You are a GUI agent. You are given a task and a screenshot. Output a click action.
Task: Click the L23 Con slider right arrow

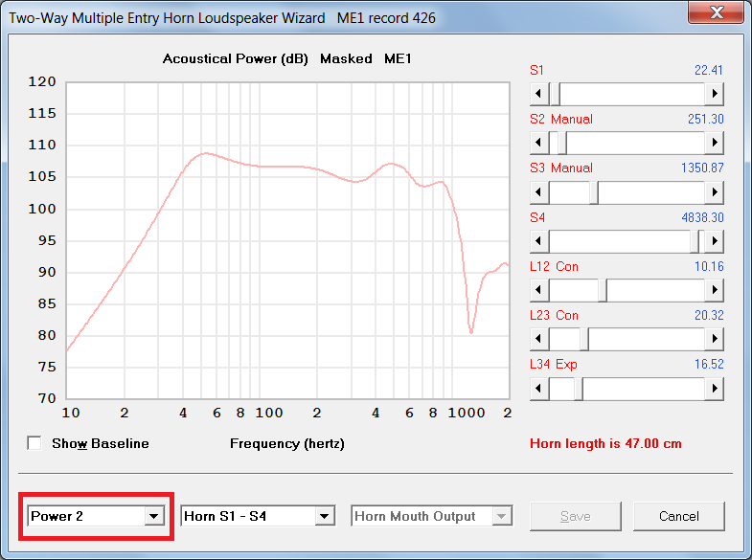tap(714, 339)
